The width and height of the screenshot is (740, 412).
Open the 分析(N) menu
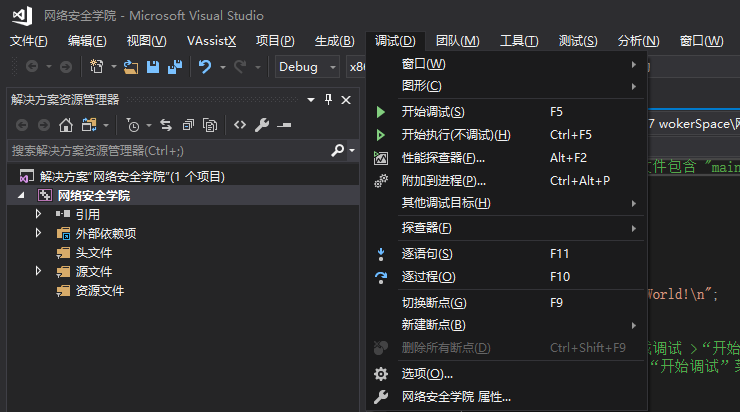click(x=639, y=41)
